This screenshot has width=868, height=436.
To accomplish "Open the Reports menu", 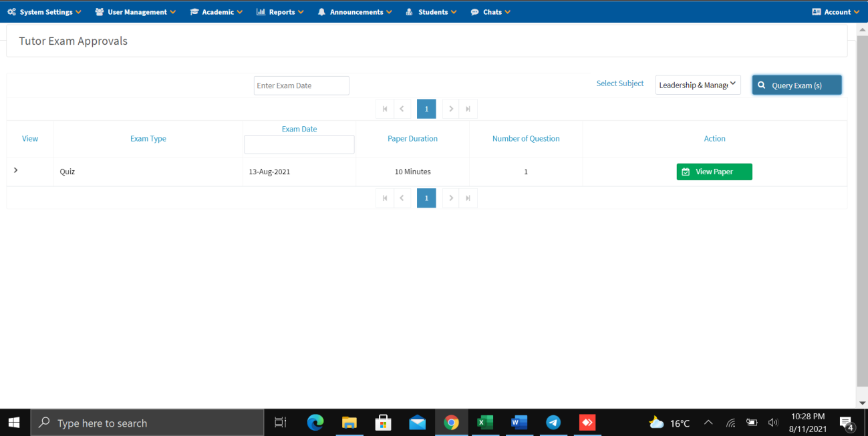I will pos(280,12).
